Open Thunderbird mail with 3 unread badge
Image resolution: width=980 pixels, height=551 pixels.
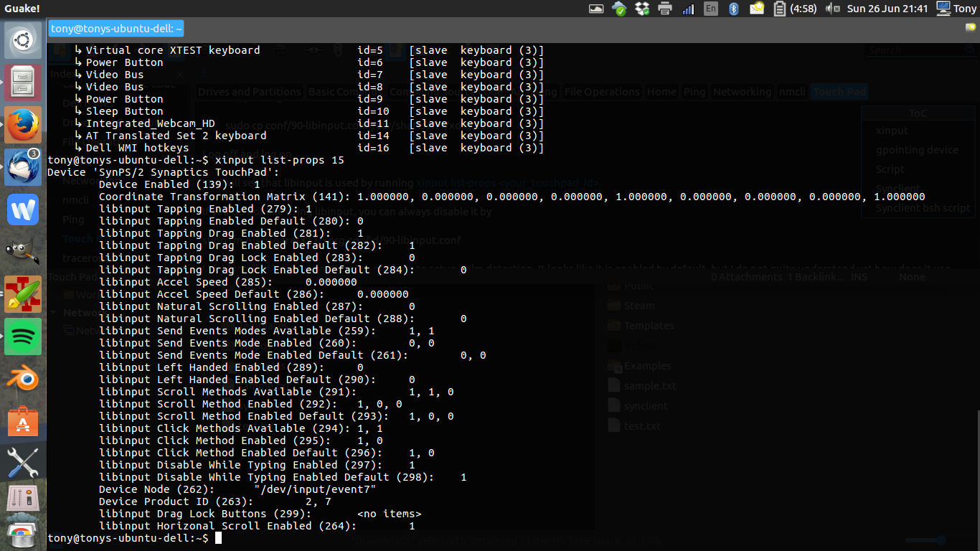[23, 168]
